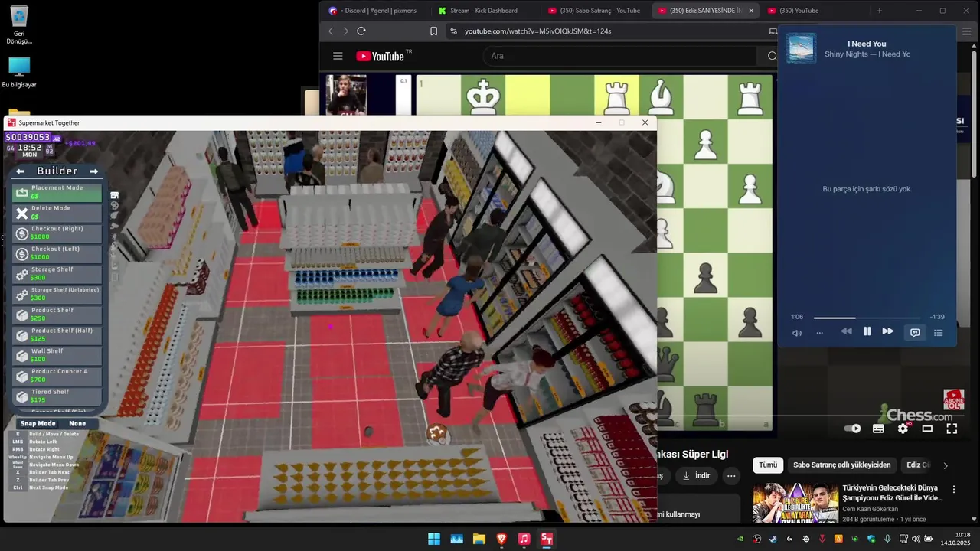Go to previous track in media player
The image size is (980, 551).
coord(846,331)
